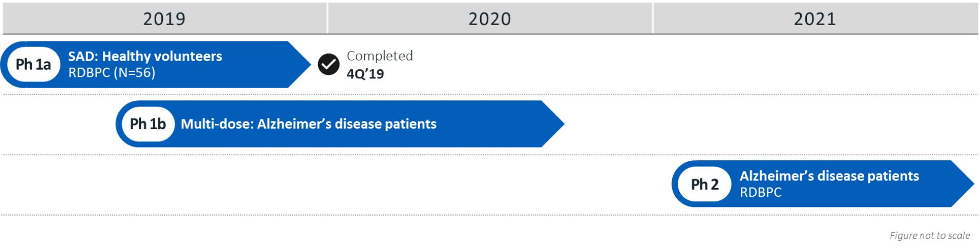Image resolution: width=980 pixels, height=250 pixels.
Task: Click Multi-dose: Alzheimer's disease patients label
Action: (x=308, y=124)
